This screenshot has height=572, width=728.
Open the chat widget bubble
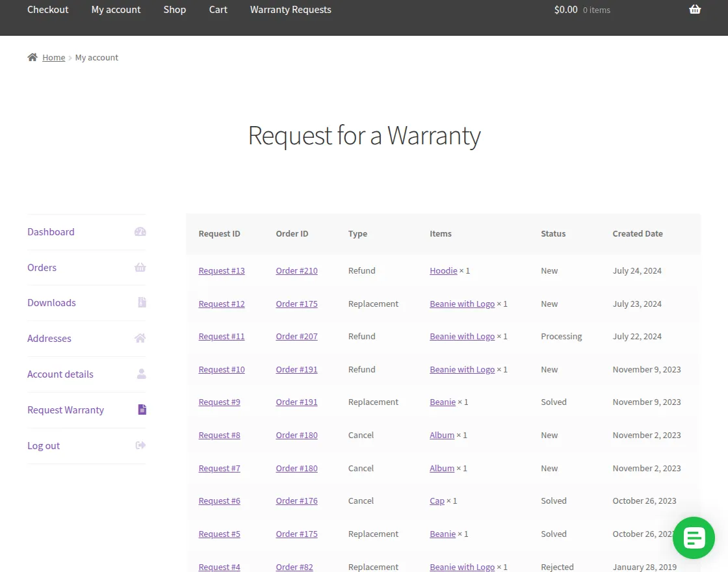(x=694, y=538)
